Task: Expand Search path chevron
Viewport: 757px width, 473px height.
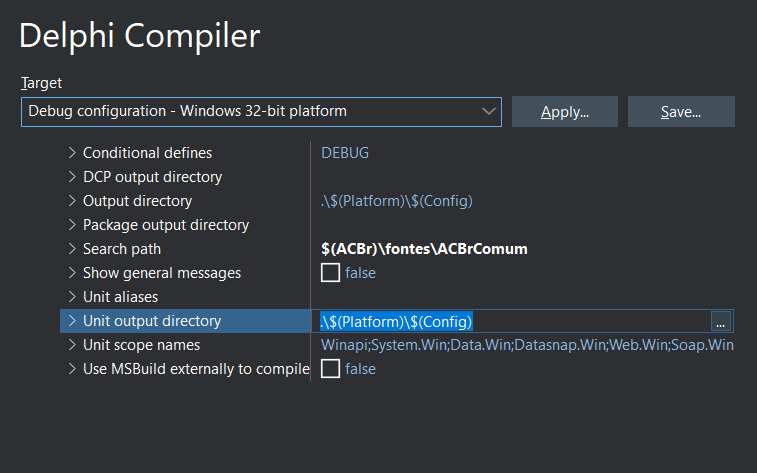Action: point(72,249)
